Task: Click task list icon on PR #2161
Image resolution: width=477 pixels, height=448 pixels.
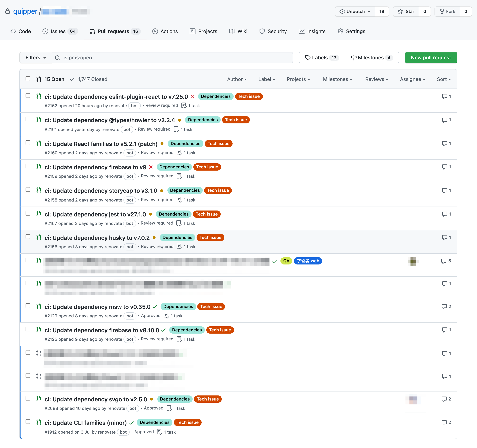Action: [x=176, y=129]
